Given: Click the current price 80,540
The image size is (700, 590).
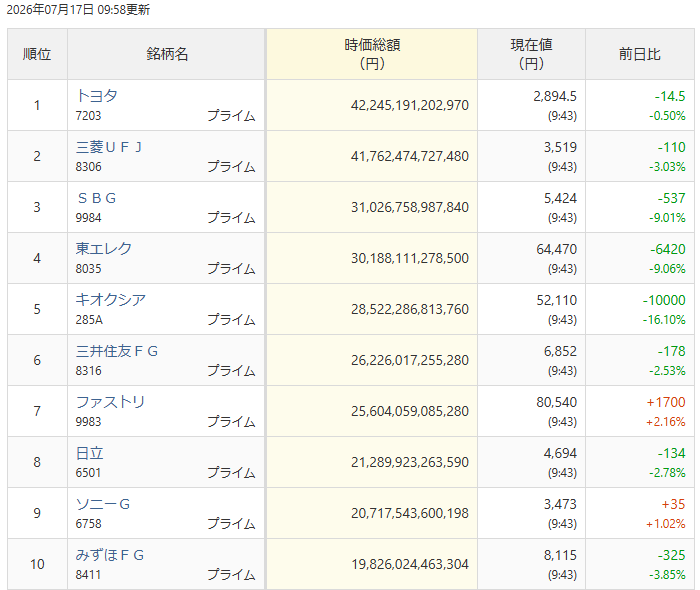Looking at the screenshot, I should pyautogui.click(x=557, y=402).
